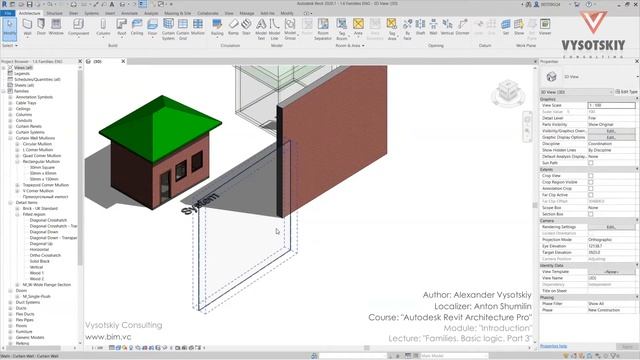Enable the Crop View checkbox
This screenshot has width=640, height=360.
[x=591, y=176]
